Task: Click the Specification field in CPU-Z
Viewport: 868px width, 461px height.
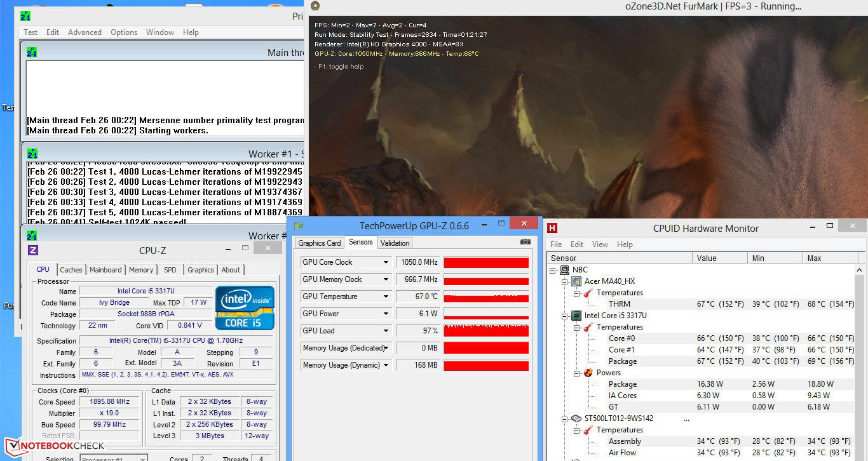Action: click(177, 341)
